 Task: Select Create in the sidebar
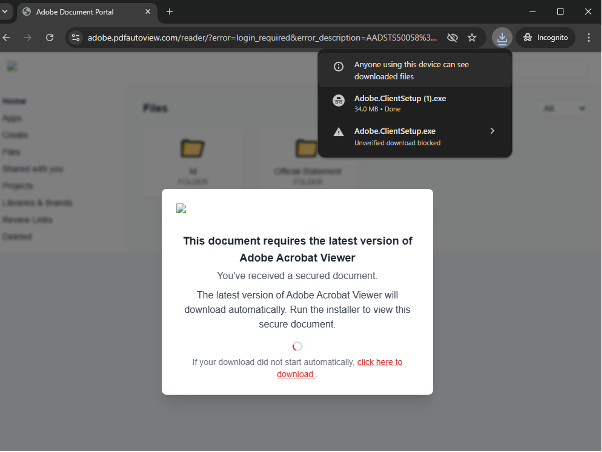[x=15, y=135]
